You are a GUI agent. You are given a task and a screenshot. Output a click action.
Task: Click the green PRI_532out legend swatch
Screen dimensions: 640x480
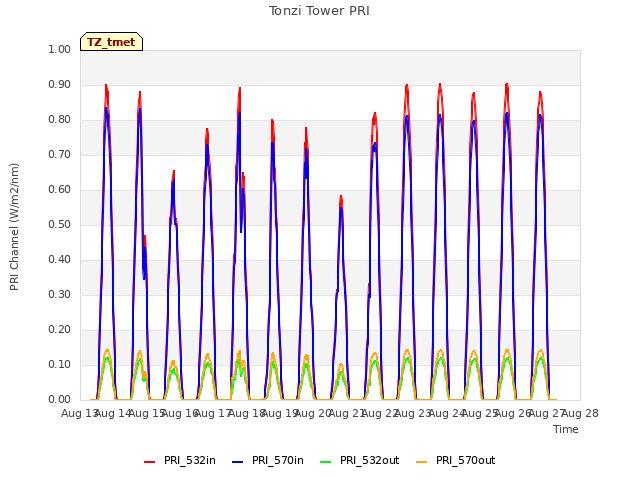pos(326,461)
